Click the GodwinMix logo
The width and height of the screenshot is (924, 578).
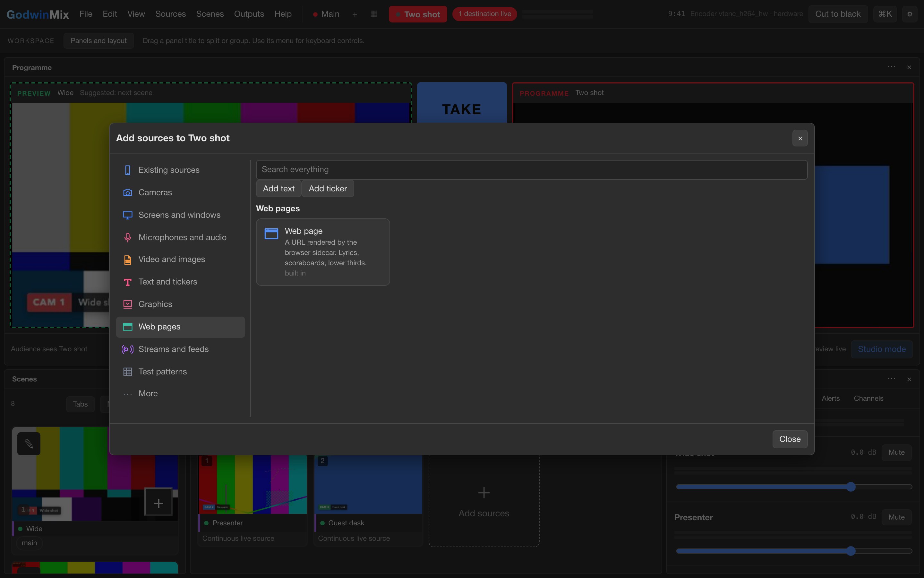tap(38, 14)
